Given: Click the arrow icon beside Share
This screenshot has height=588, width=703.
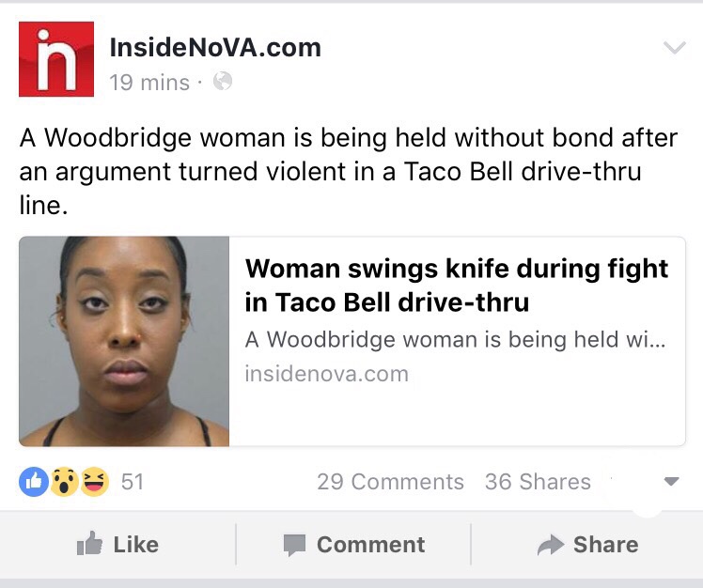Looking at the screenshot, I should pyautogui.click(x=550, y=545).
